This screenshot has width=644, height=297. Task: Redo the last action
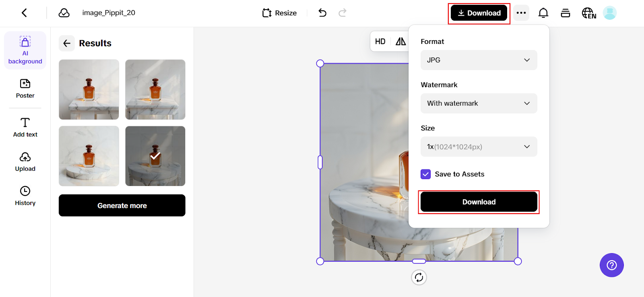343,13
